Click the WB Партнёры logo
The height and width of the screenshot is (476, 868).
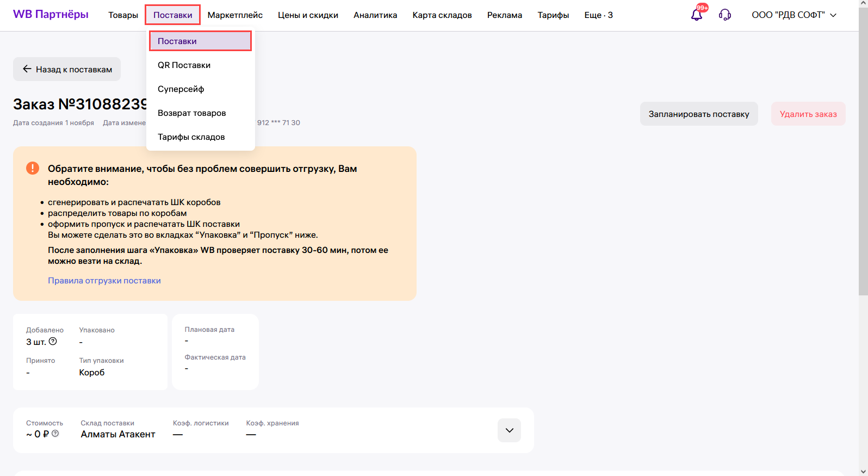pos(51,15)
